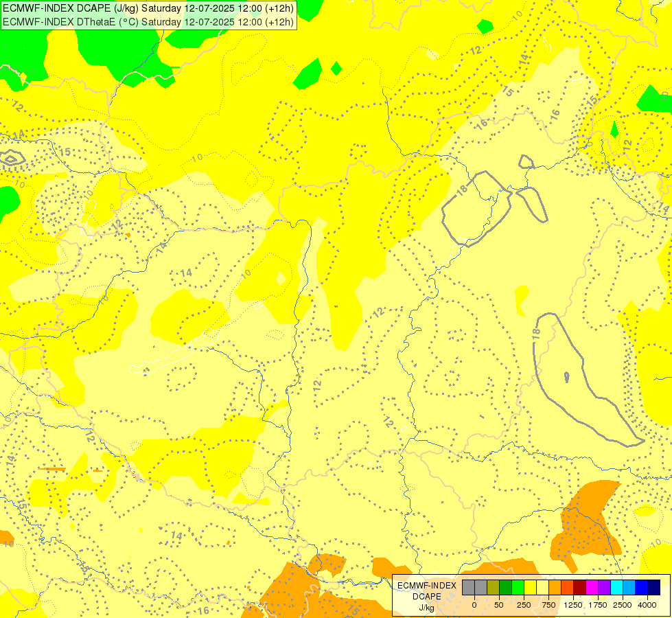Pick the orange legend swatch
This screenshot has height=618, width=672.
pyautogui.click(x=555, y=587)
